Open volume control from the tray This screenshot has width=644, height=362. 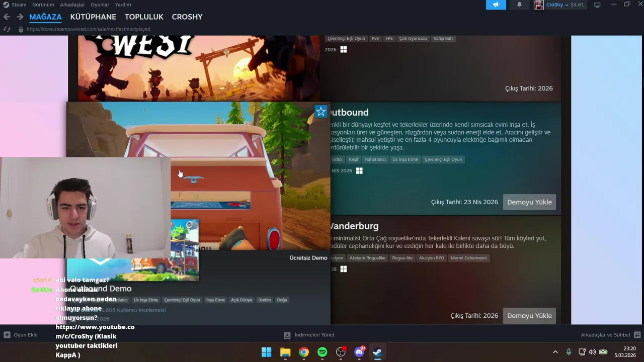[592, 352]
